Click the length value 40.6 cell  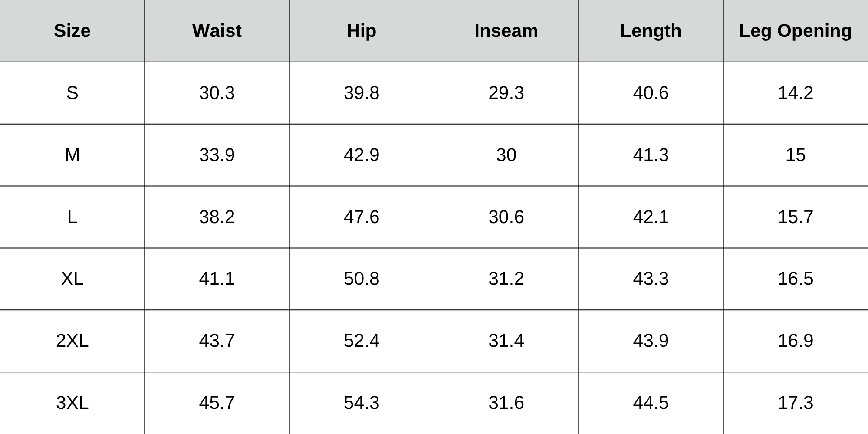point(651,93)
